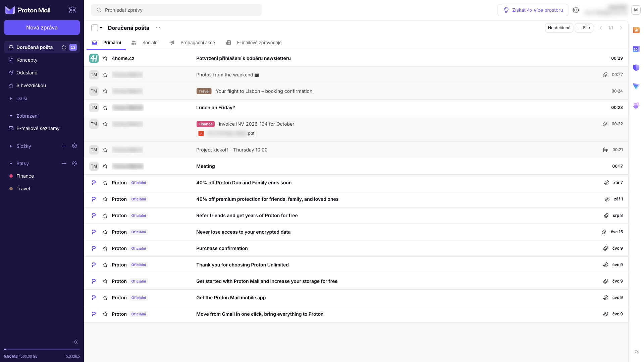644x362 pixels.
Task: Open Contacts from the right side panel
Action: click(x=636, y=30)
